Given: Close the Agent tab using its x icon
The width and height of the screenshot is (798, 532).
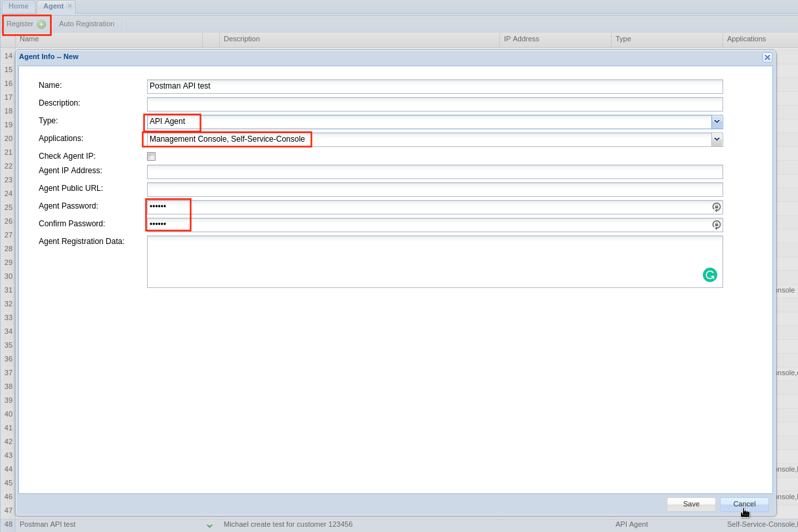Looking at the screenshot, I should point(70,6).
